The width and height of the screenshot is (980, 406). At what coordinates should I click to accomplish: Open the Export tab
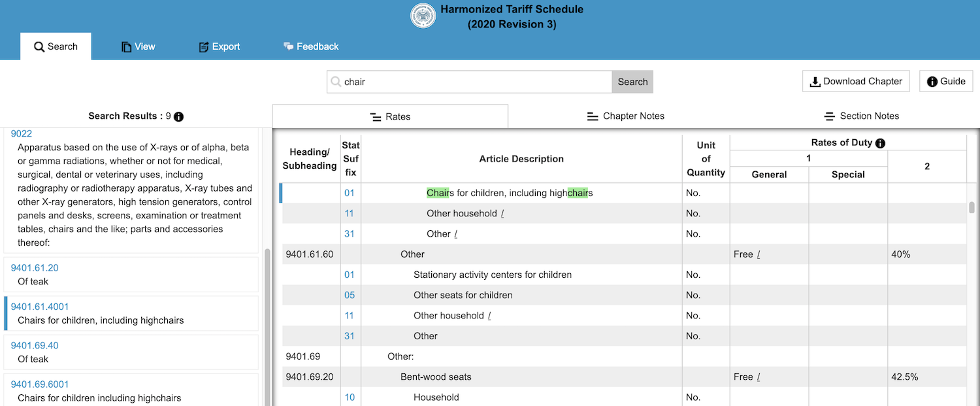coord(219,46)
